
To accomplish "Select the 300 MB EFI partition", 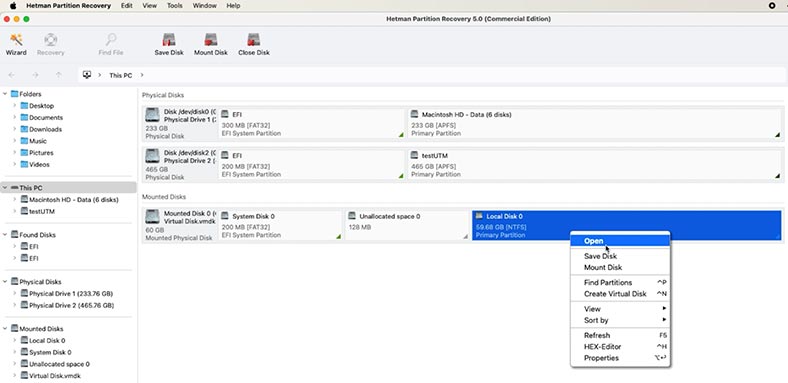I will (x=312, y=124).
